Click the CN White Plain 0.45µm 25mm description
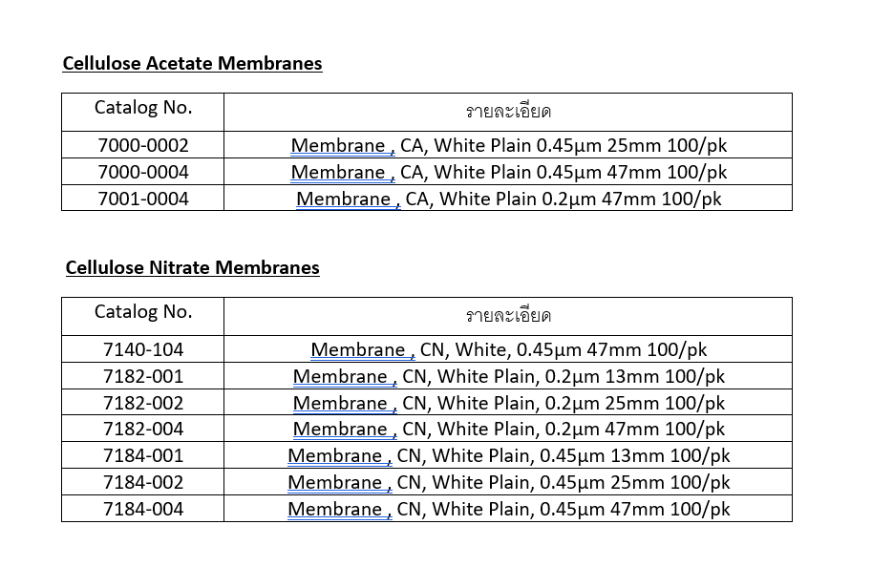Image resolution: width=872 pixels, height=588 pixels. 508,482
